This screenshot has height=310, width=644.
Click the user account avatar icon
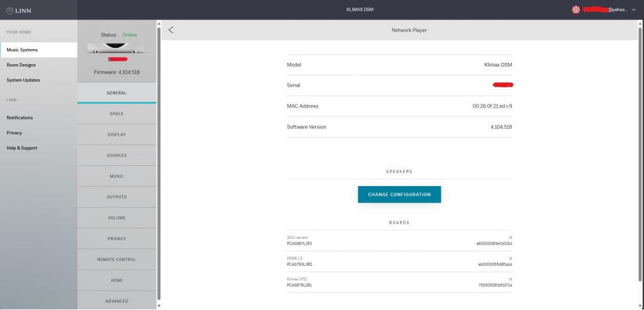(575, 10)
